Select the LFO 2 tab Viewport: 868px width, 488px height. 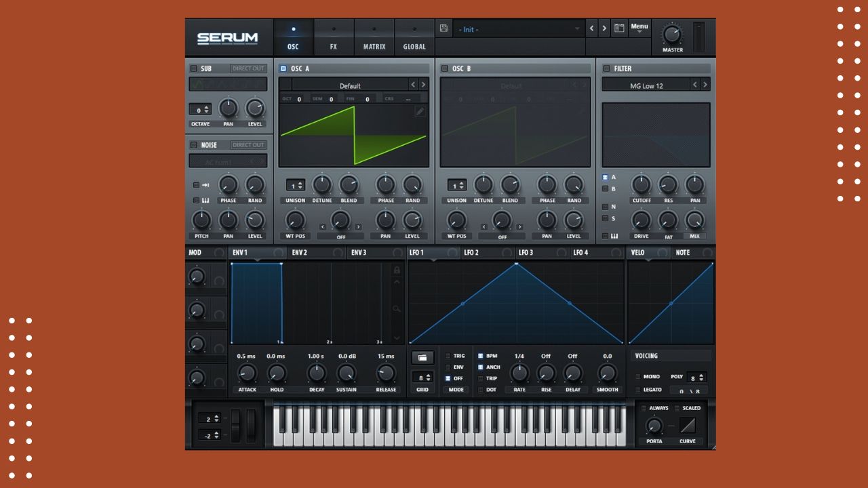coord(471,253)
